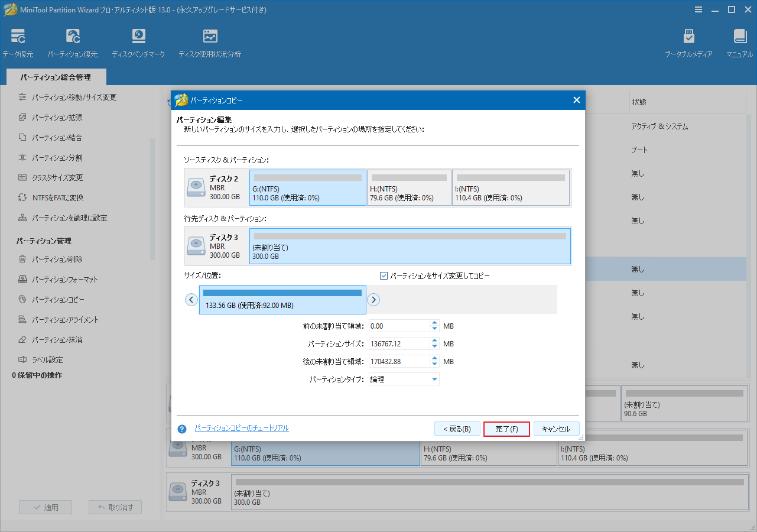
Task: Open ディスク使用状況分析
Action: click(210, 41)
